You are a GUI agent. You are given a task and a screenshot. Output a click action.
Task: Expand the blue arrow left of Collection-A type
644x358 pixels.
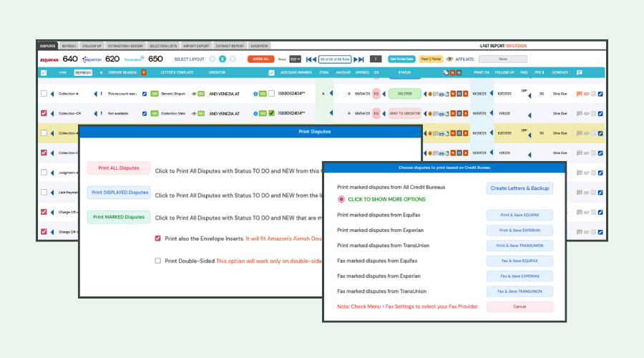point(52,94)
